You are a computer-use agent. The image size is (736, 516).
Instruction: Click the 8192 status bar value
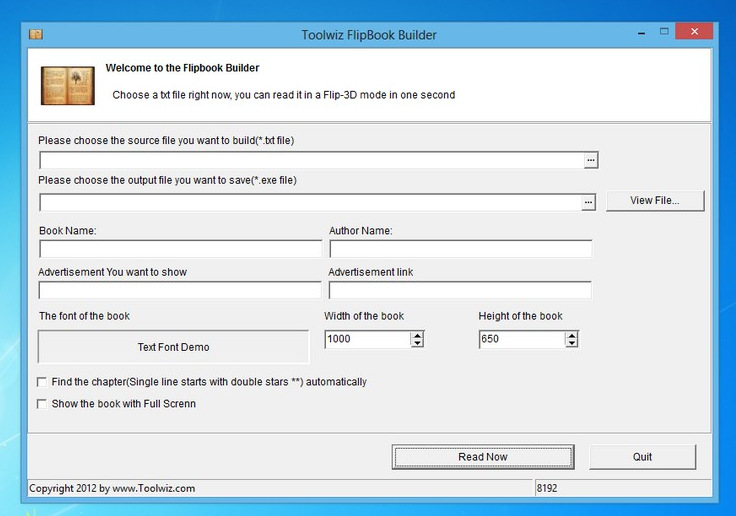(x=547, y=488)
